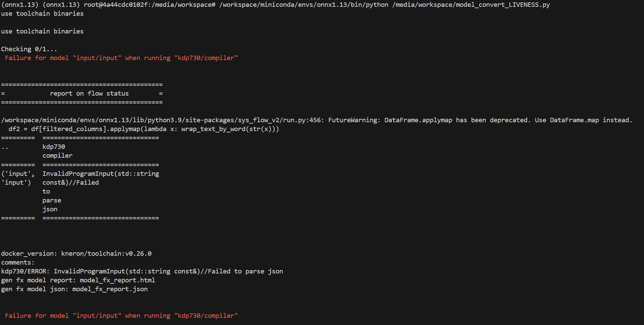Click the second "use toolchain binaries" line
This screenshot has width=644, height=325.
pos(42,31)
